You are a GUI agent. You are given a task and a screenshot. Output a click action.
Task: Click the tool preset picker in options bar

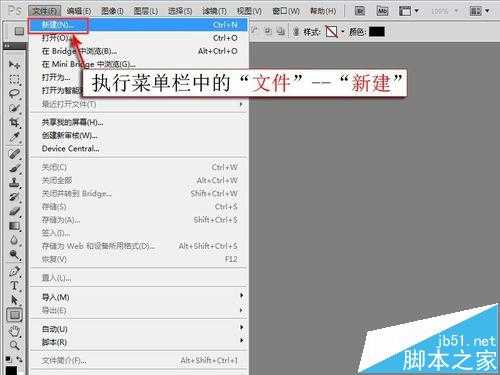19,31
